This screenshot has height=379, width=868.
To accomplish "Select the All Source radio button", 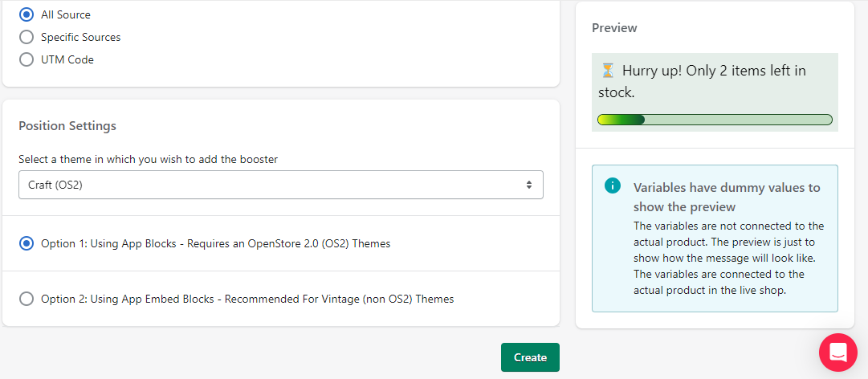I will [x=26, y=14].
